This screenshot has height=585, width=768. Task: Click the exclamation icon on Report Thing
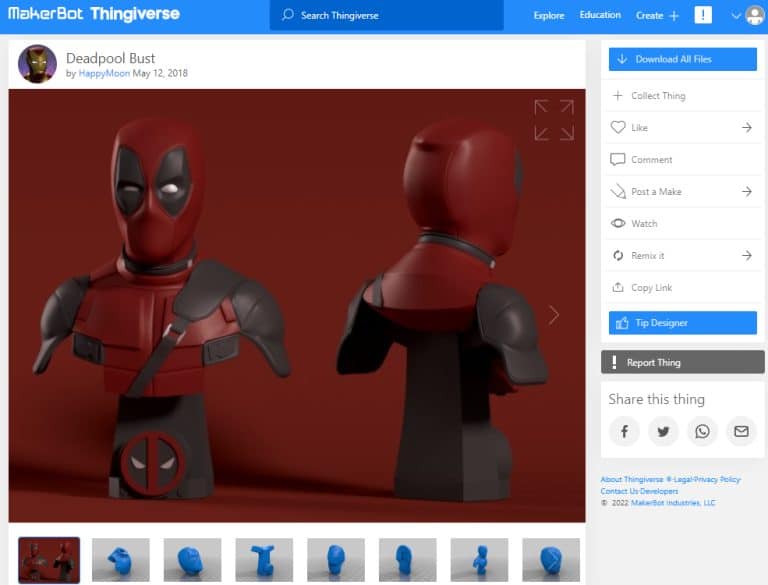[x=614, y=362]
